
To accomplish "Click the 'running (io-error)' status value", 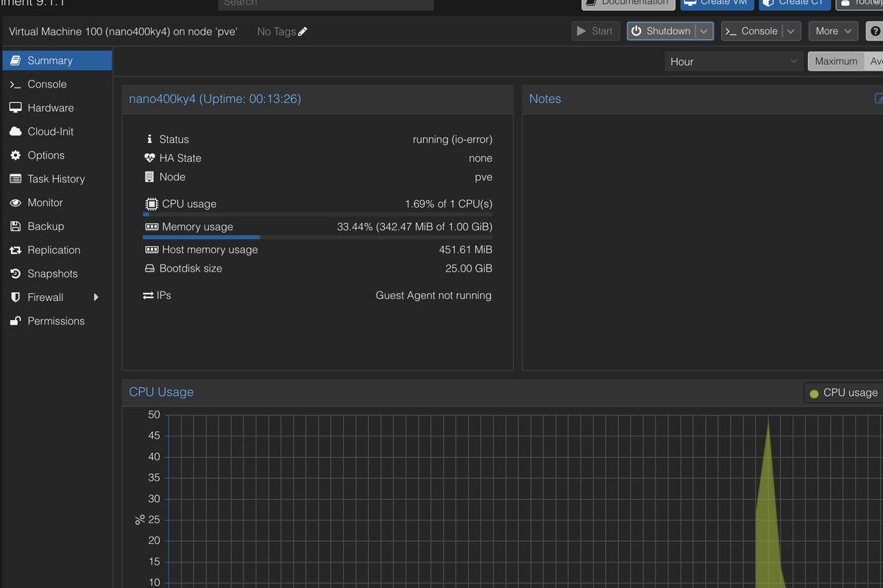I will tap(453, 139).
